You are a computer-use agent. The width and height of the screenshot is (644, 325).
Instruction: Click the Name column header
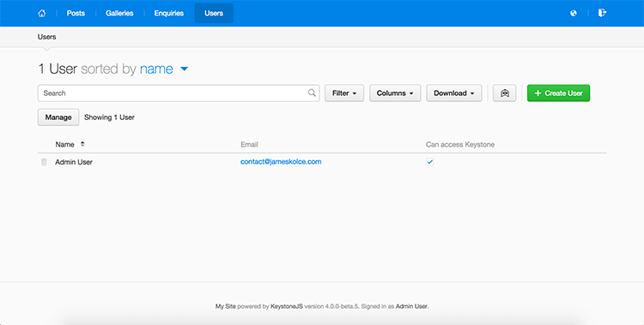click(65, 144)
